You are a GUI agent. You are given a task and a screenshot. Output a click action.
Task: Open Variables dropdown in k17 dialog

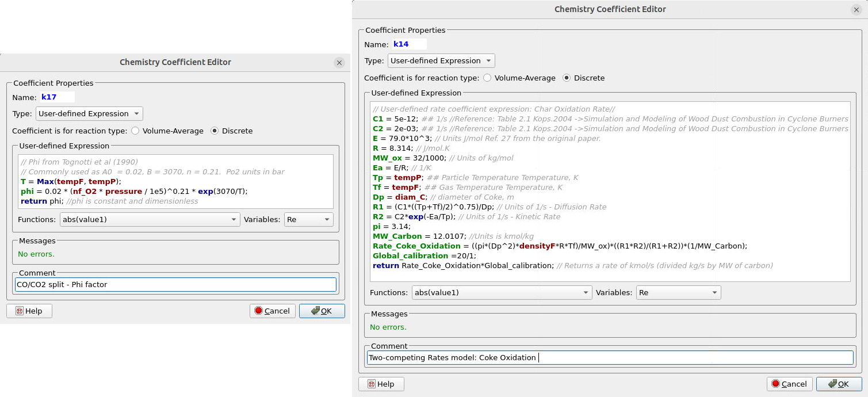(308, 219)
